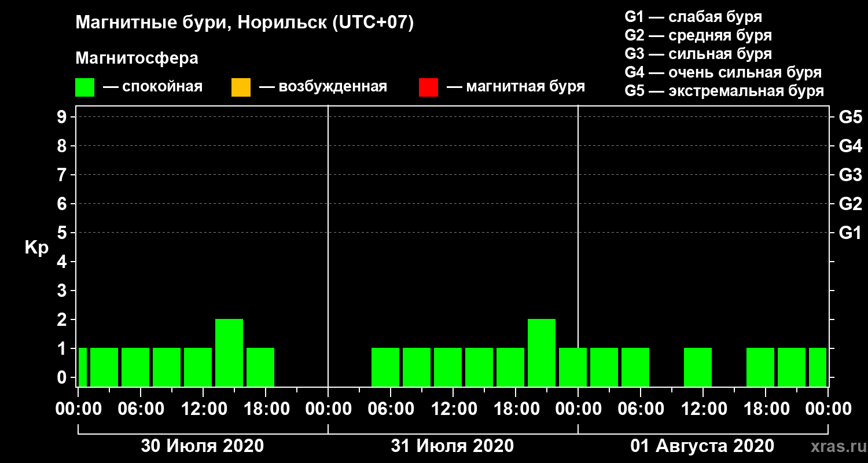Click the right-axis 'G3' level label

coord(851,175)
